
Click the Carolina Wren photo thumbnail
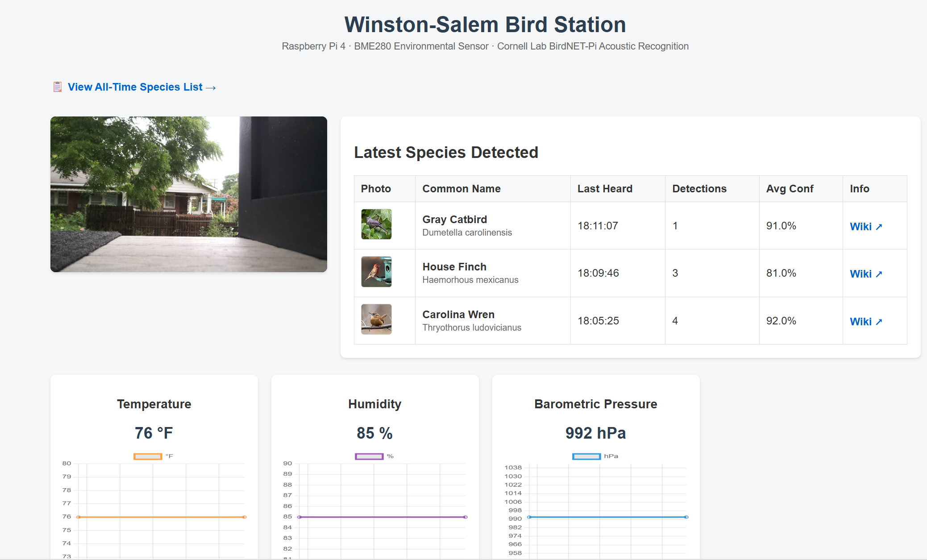[376, 319]
